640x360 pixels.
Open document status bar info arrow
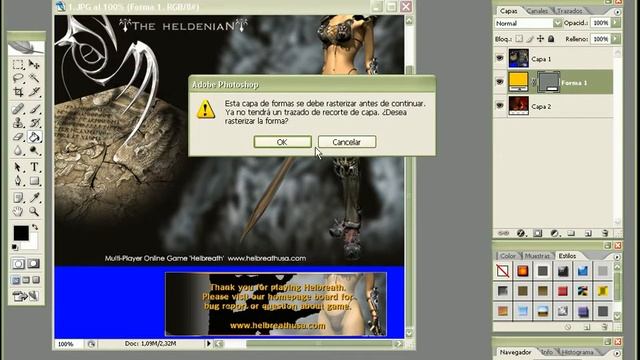(x=208, y=344)
